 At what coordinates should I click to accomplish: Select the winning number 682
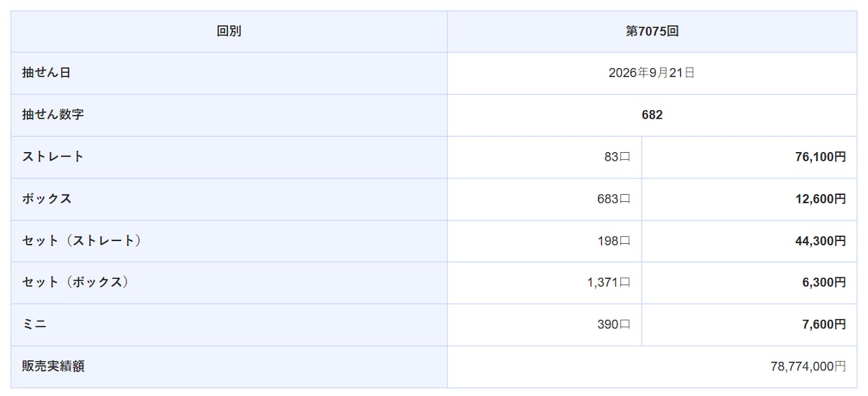652,115
